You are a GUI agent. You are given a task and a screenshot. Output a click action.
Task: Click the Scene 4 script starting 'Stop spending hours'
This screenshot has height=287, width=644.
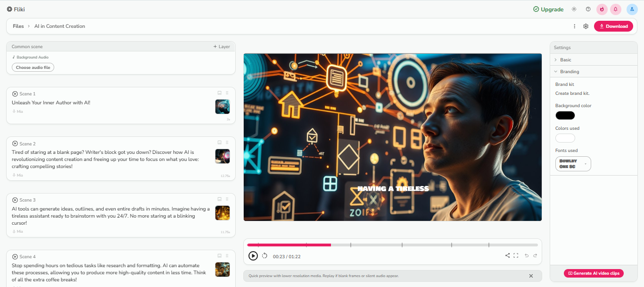(109, 273)
